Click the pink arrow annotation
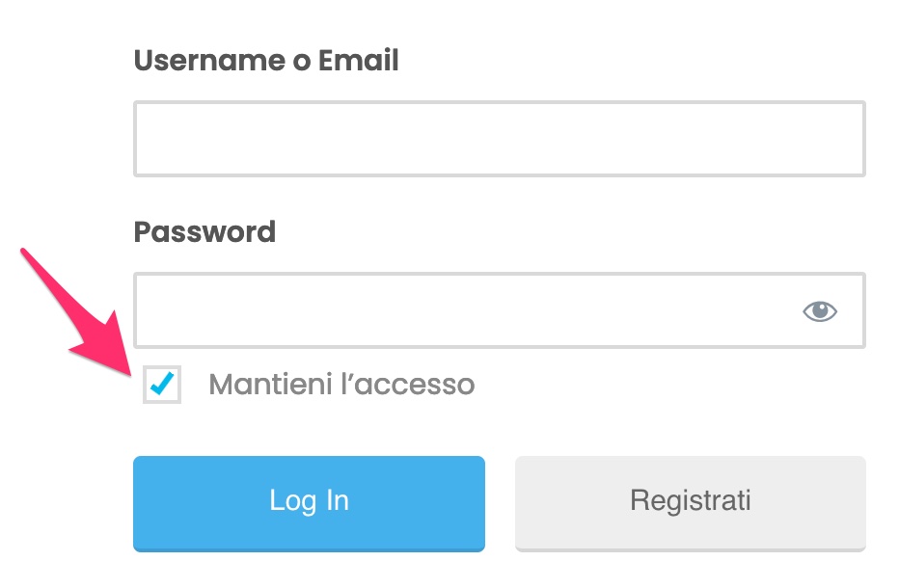This screenshot has width=899, height=588. 77,312
